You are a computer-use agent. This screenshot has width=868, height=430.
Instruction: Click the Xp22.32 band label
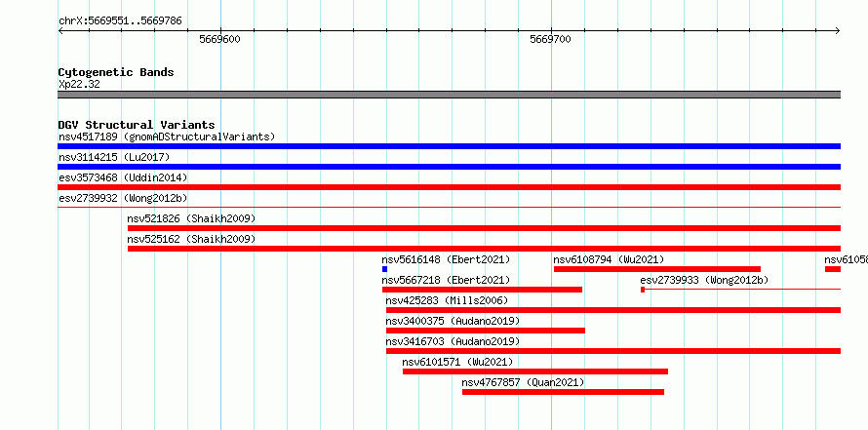tap(79, 85)
